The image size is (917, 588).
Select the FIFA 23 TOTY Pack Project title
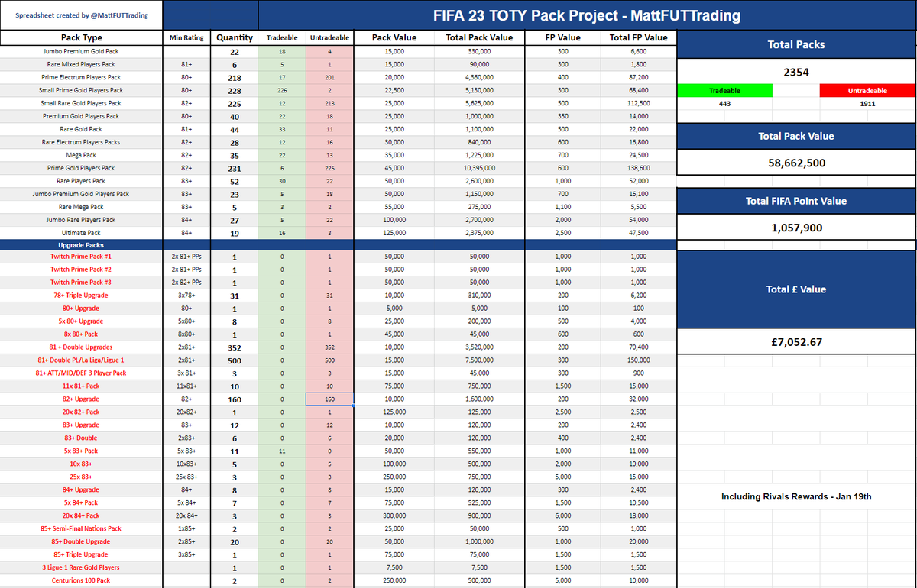coord(587,15)
